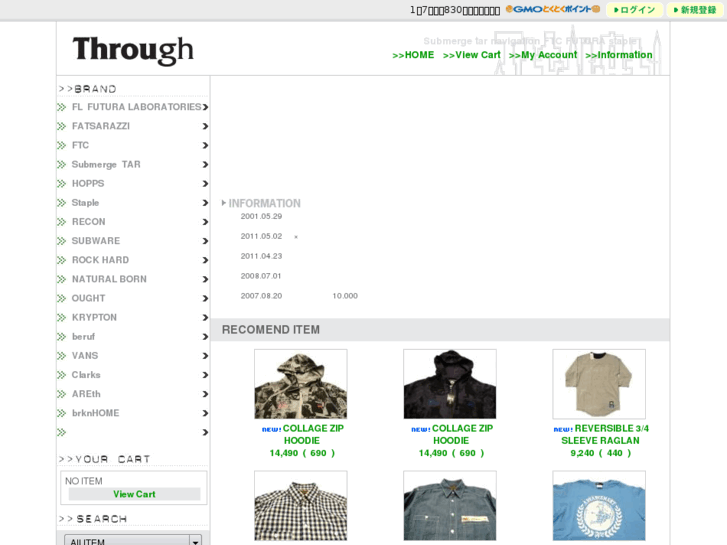727x545 pixels.
Task: Open the ALL ITEM search dropdown
Action: point(133,540)
